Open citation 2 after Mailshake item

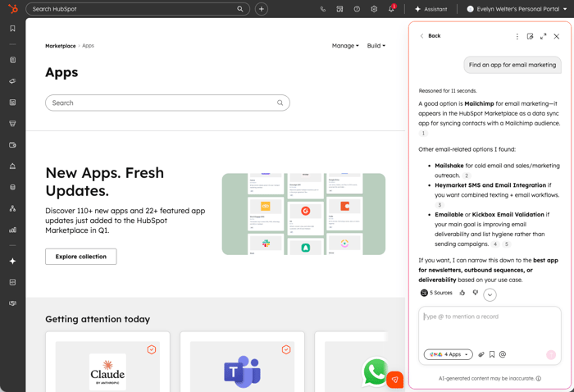coord(467,175)
